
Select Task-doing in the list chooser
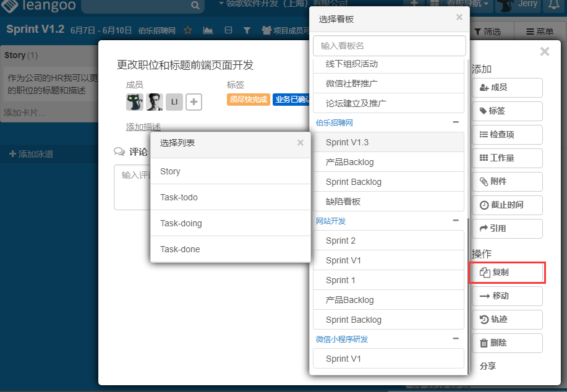pyautogui.click(x=231, y=223)
